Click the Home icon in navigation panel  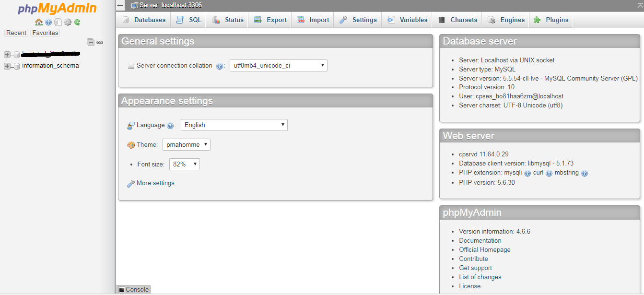point(39,22)
